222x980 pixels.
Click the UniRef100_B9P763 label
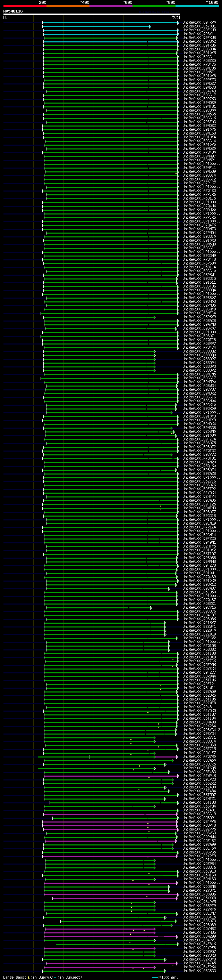[x=199, y=99]
